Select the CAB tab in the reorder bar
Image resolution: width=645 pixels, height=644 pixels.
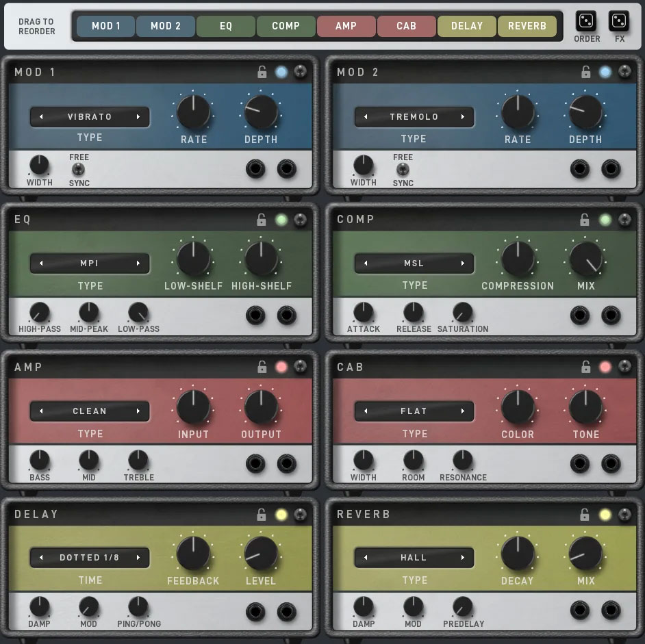click(x=406, y=26)
